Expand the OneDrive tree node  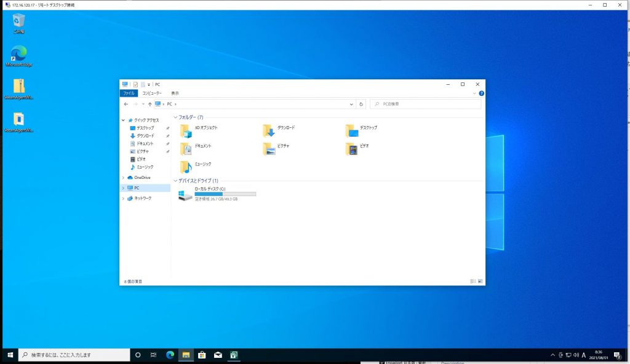[123, 178]
